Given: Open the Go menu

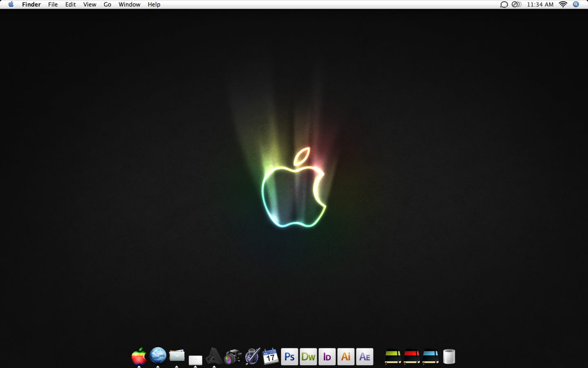Looking at the screenshot, I should pos(107,4).
